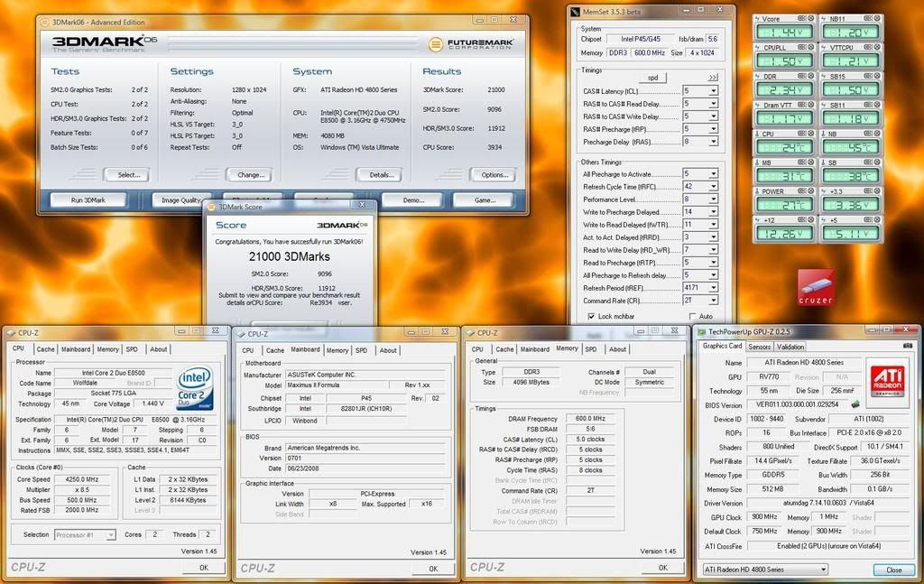Close the Vcore voltage monitor widget
924x584 pixels.
[x=811, y=19]
